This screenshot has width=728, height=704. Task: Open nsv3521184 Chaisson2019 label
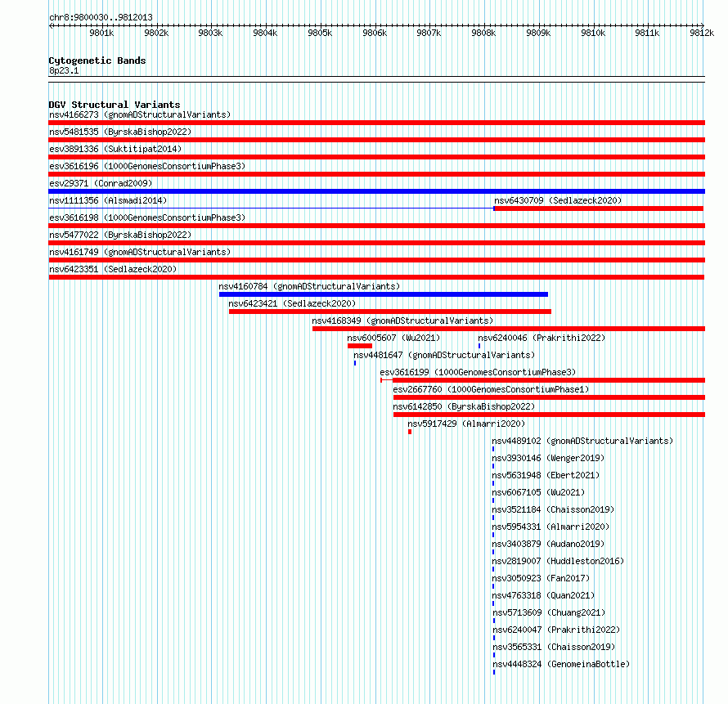(554, 509)
